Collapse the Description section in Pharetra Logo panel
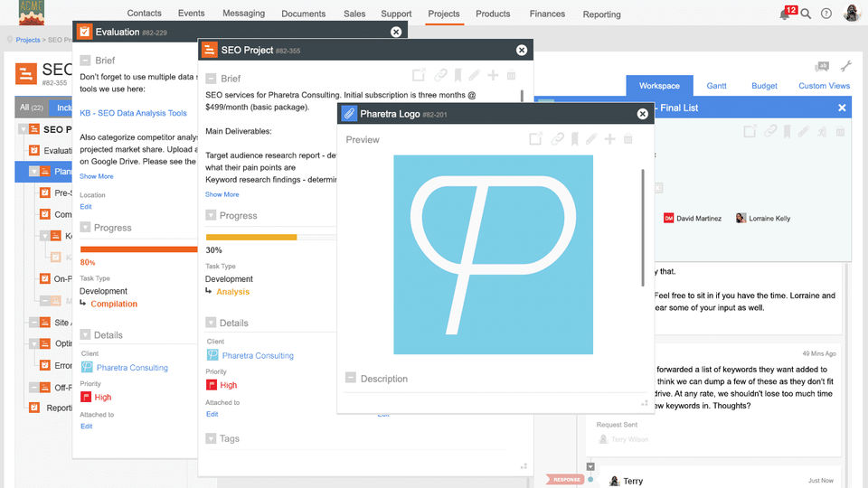The image size is (868, 488). [x=351, y=378]
